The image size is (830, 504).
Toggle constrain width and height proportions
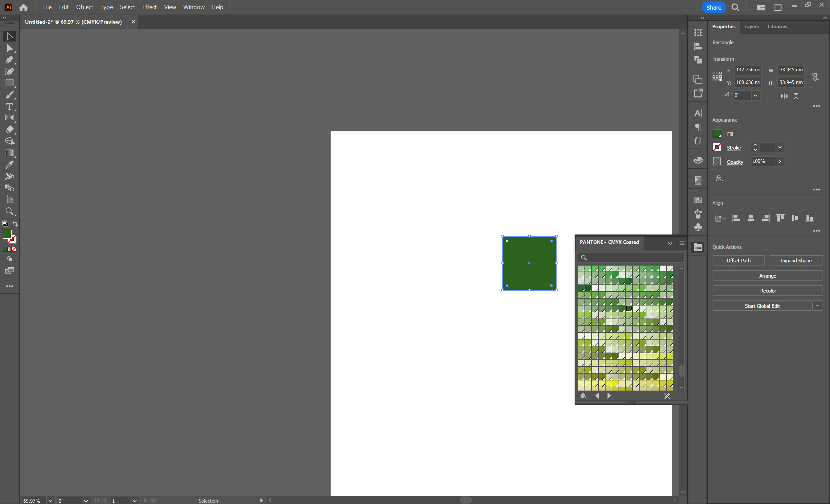tap(815, 77)
